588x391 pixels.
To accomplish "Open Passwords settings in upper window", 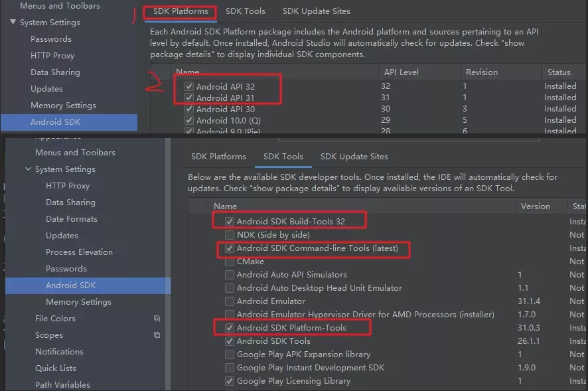I will pos(51,39).
